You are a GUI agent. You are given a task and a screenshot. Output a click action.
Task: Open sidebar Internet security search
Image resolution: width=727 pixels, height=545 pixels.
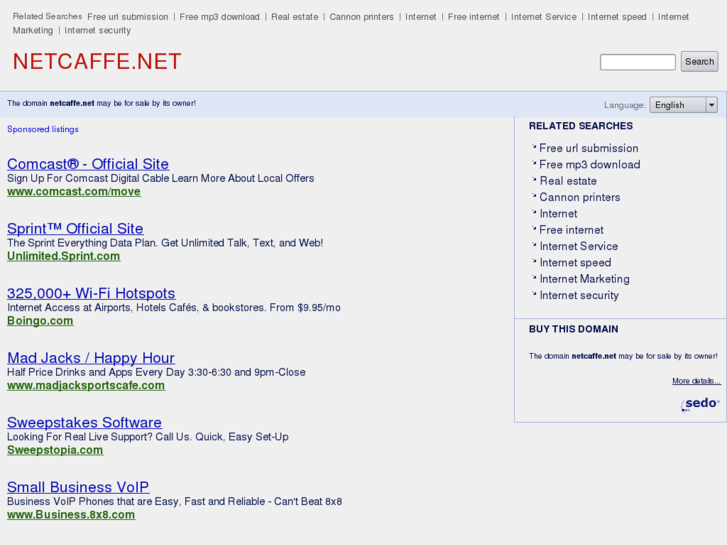pos(579,295)
